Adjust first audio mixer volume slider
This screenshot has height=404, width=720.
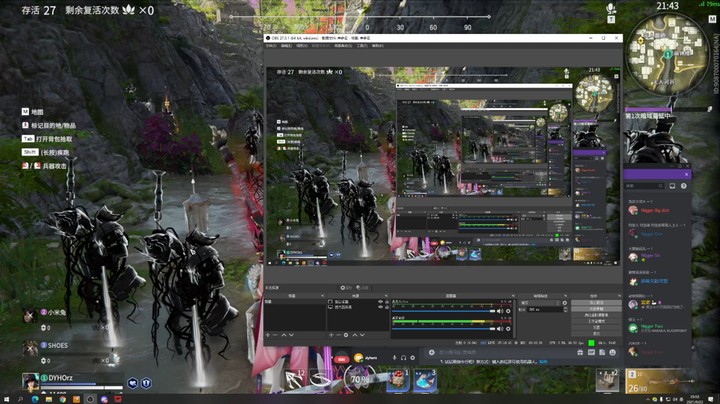pyautogui.click(x=444, y=311)
